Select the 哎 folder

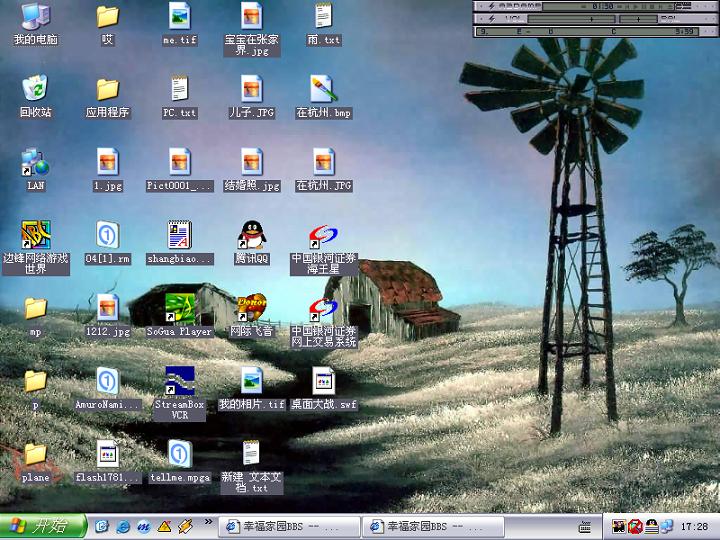click(107, 24)
